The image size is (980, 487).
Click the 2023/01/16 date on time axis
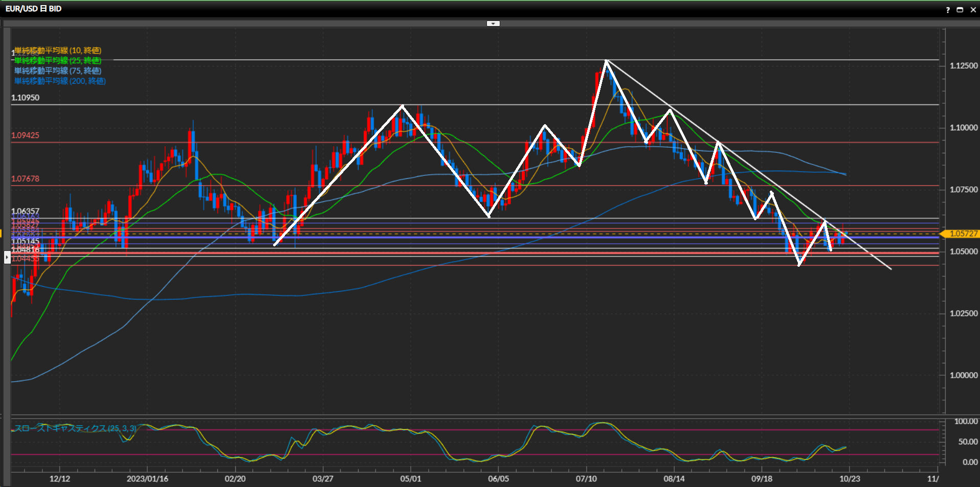(147, 479)
